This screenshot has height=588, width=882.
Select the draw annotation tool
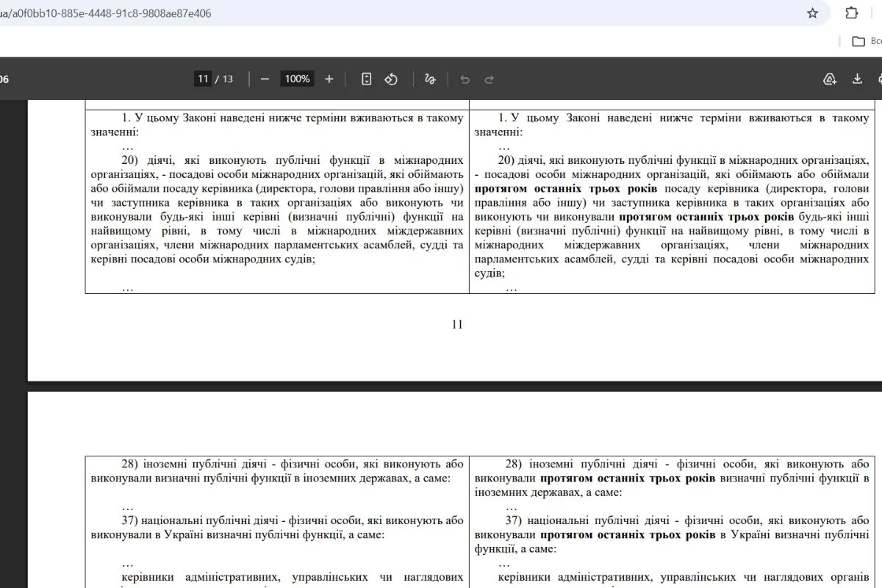coord(430,79)
